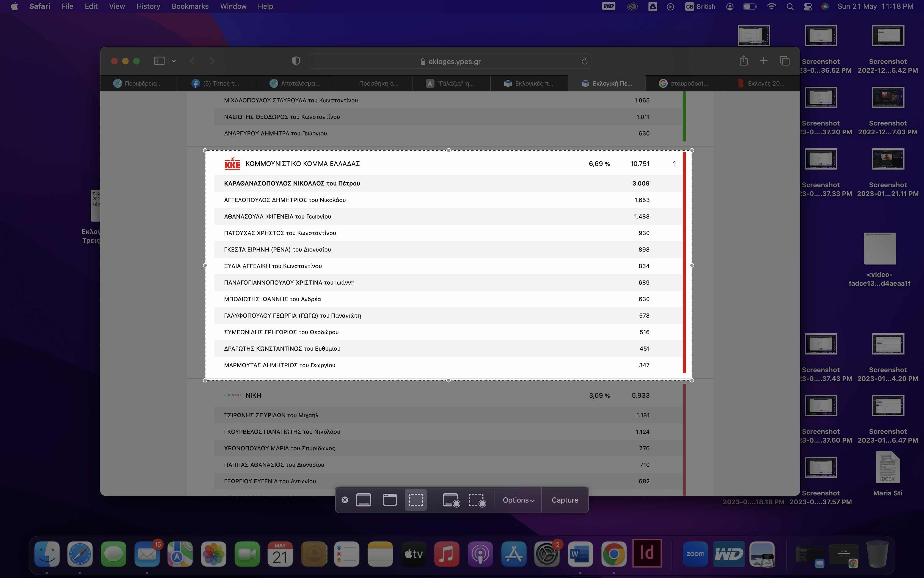Reload the ekloges.ypes.gr page

584,61
